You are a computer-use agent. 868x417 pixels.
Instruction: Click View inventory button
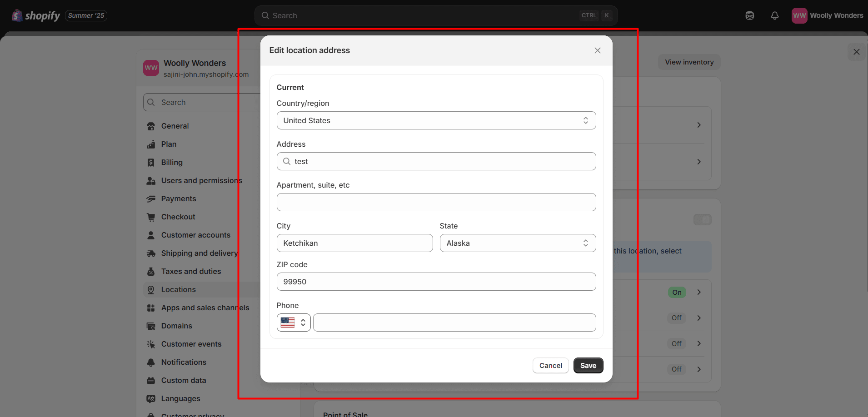pyautogui.click(x=689, y=62)
